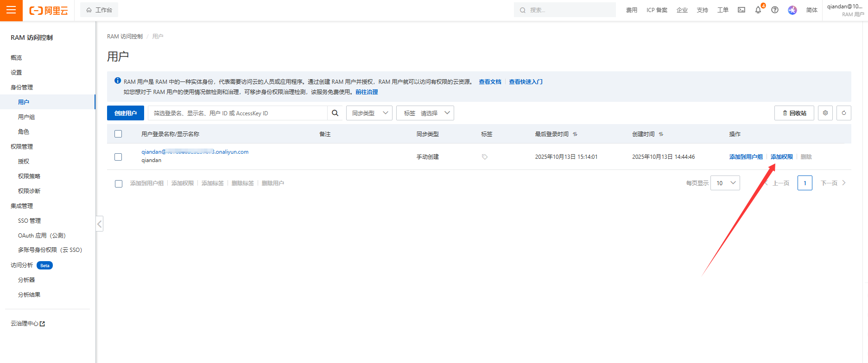Click the user filter search input field
This screenshot has width=868, height=363.
238,113
